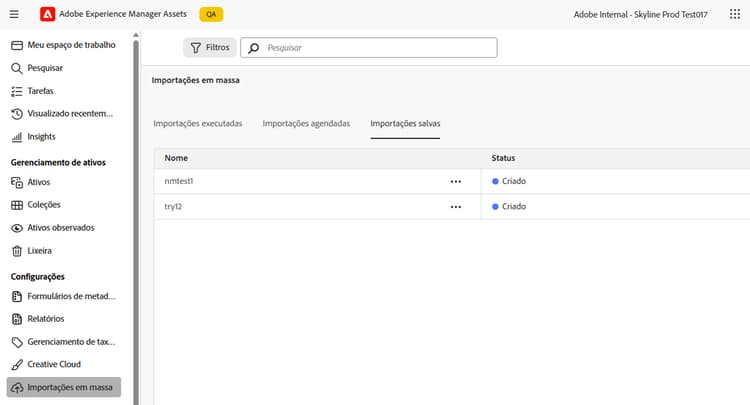This screenshot has width=750, height=405.
Task: Select the try12 import name
Action: tap(173, 207)
